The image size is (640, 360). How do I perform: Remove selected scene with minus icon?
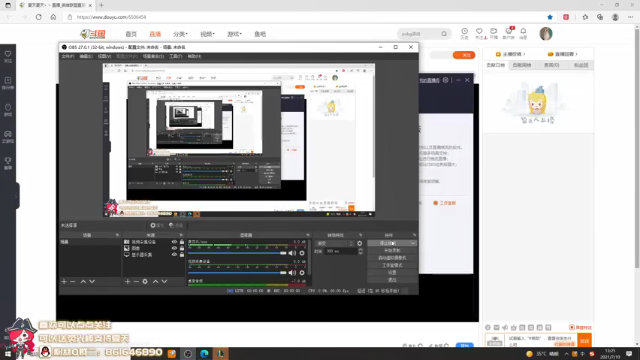click(x=73, y=281)
